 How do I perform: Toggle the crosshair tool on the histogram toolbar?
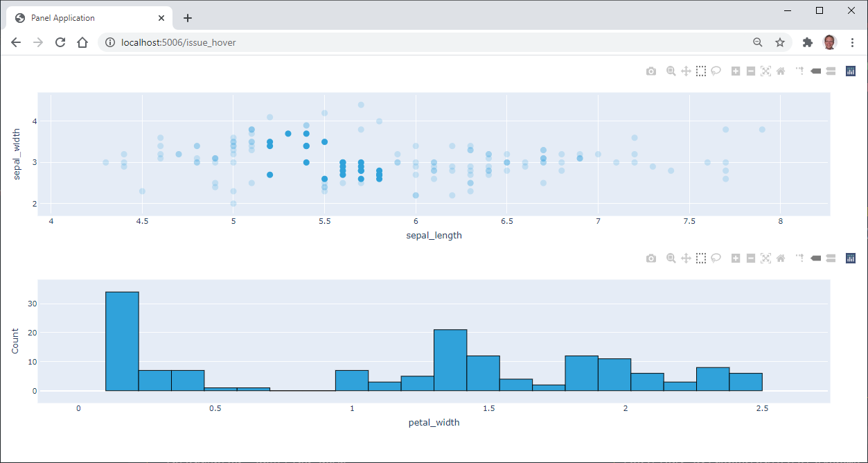point(799,257)
